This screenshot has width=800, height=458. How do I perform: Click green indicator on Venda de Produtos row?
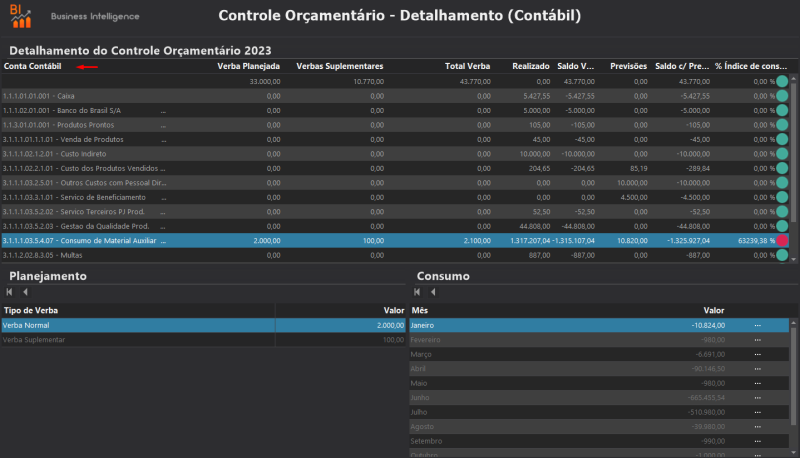coord(782,139)
